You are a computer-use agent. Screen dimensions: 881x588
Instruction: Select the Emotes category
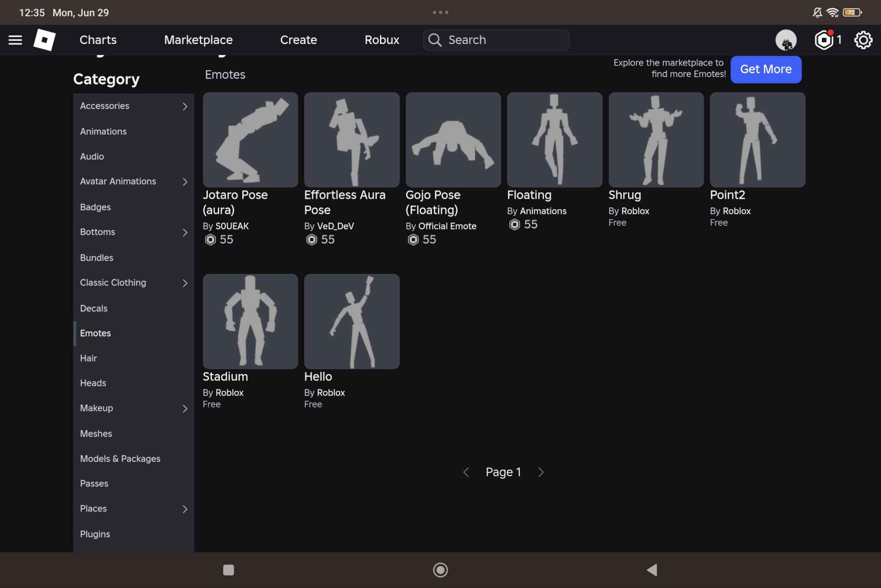134,333
